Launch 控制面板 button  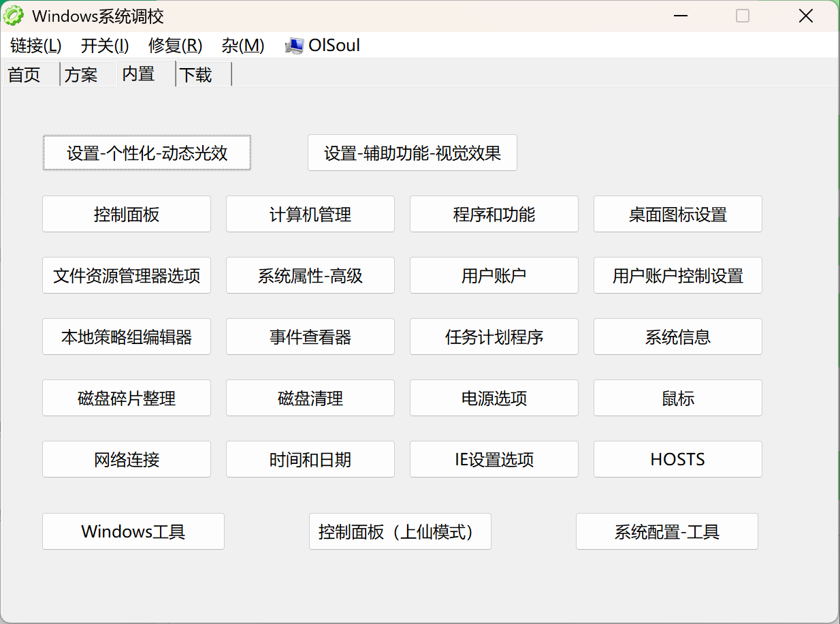[127, 214]
